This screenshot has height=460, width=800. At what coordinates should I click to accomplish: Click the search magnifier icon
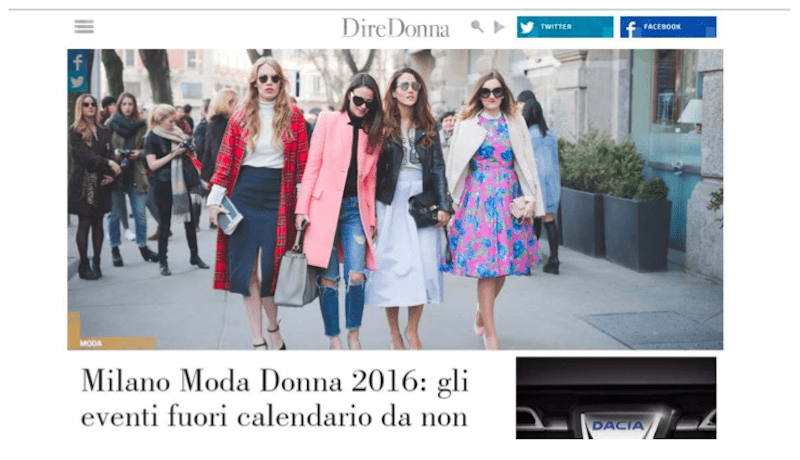pyautogui.click(x=477, y=27)
